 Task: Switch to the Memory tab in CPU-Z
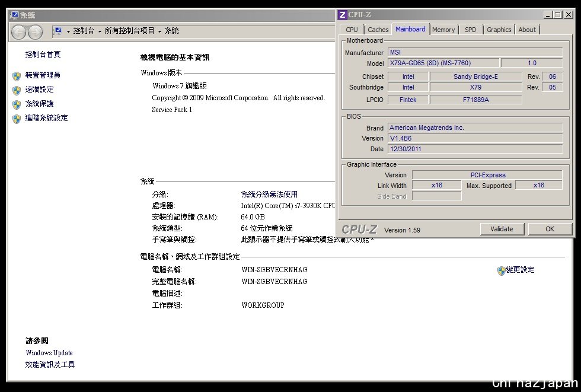[x=443, y=30]
